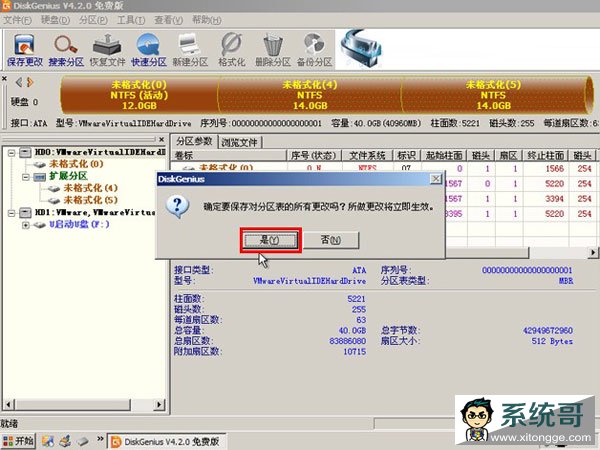Open the 分区(P) menu
Viewport: 600px width, 450px height.
point(93,20)
